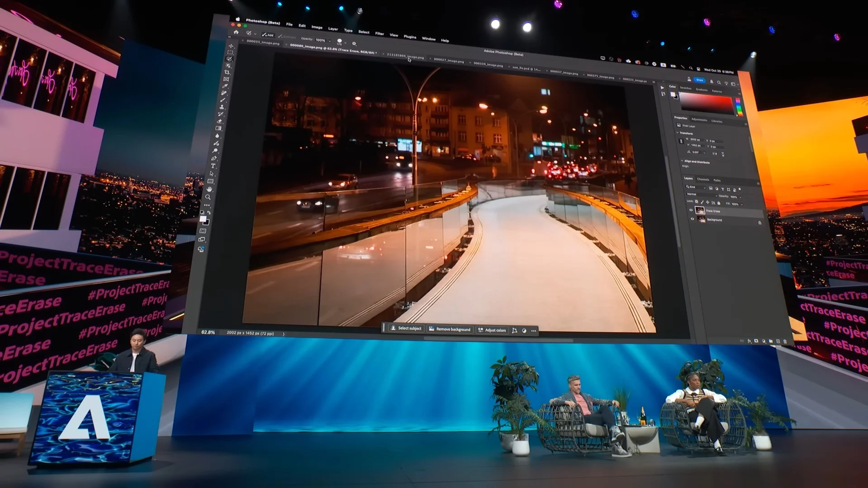The image size is (868, 488).
Task: Select the Frame tool
Action: (x=226, y=79)
